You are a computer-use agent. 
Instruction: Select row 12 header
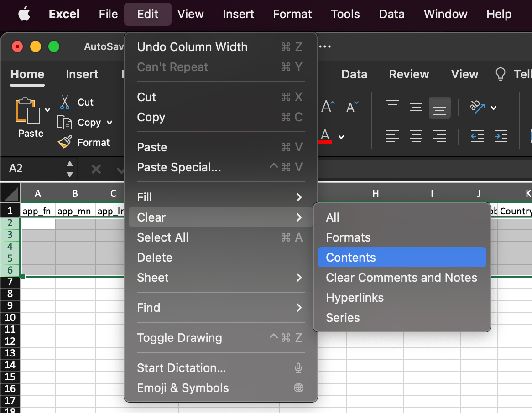[10, 341]
